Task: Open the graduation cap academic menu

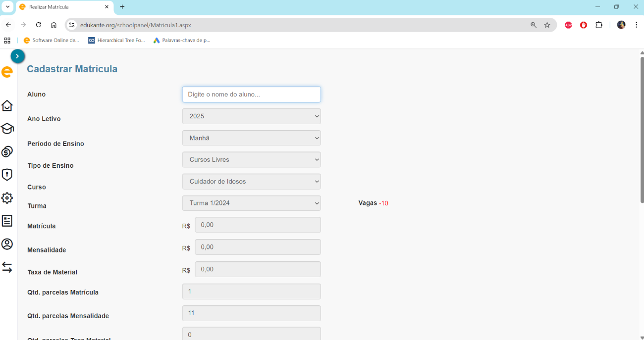Action: (x=7, y=129)
